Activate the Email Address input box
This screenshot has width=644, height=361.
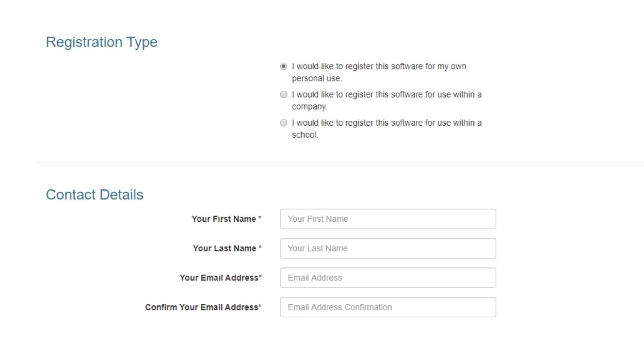pos(388,278)
